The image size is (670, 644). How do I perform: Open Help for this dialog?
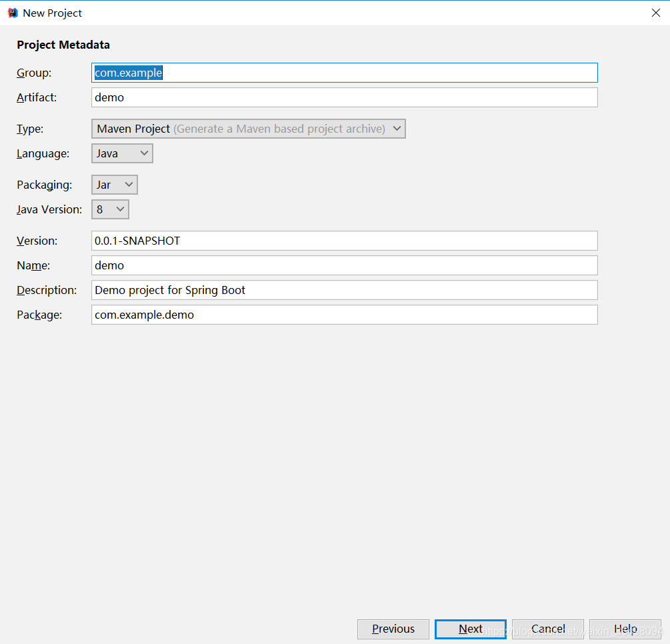pyautogui.click(x=625, y=629)
